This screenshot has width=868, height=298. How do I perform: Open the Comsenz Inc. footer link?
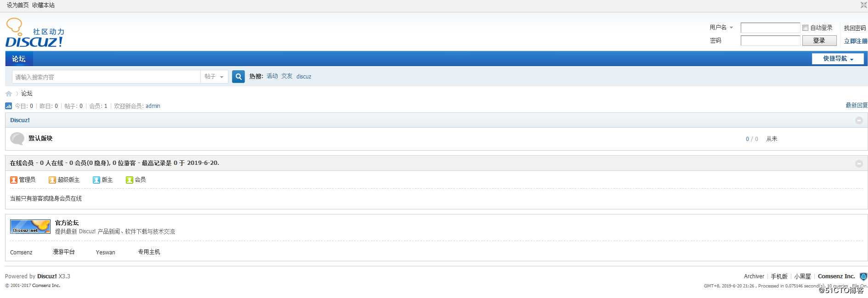836,276
